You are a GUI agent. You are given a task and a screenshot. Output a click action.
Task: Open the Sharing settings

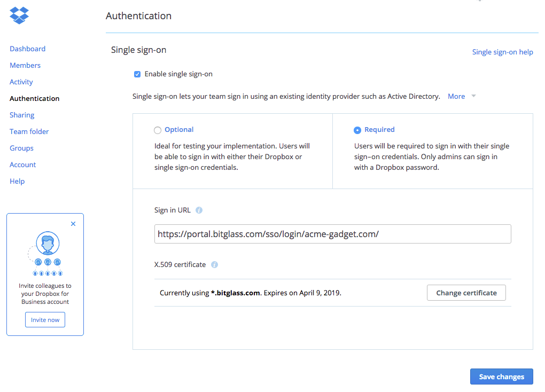pyautogui.click(x=21, y=115)
